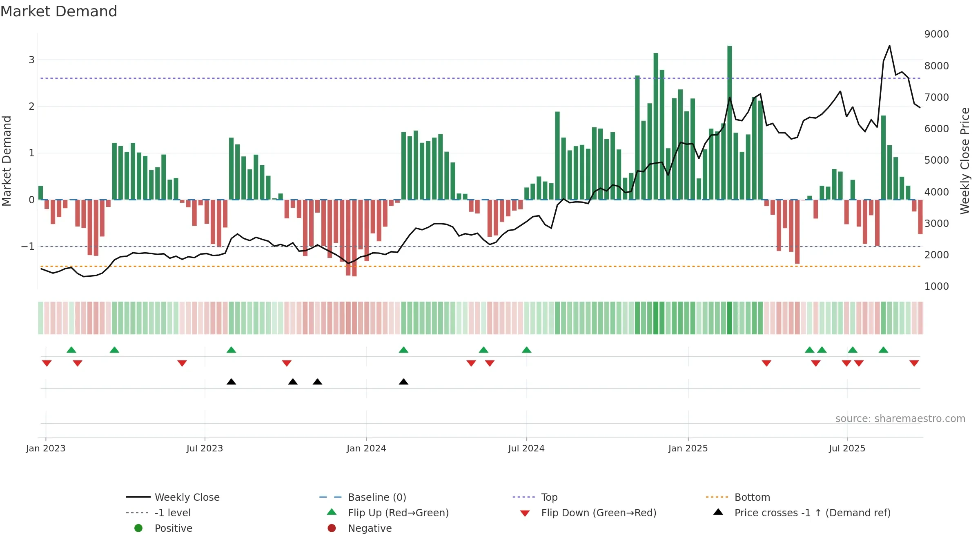Select the Jul 2024 axis label

tap(526, 448)
